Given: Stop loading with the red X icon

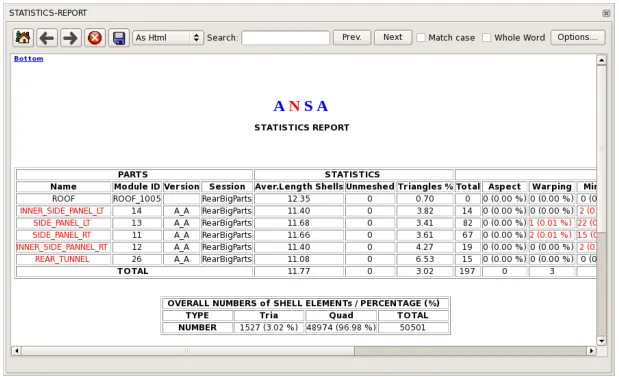Looking at the screenshot, I should (x=95, y=38).
